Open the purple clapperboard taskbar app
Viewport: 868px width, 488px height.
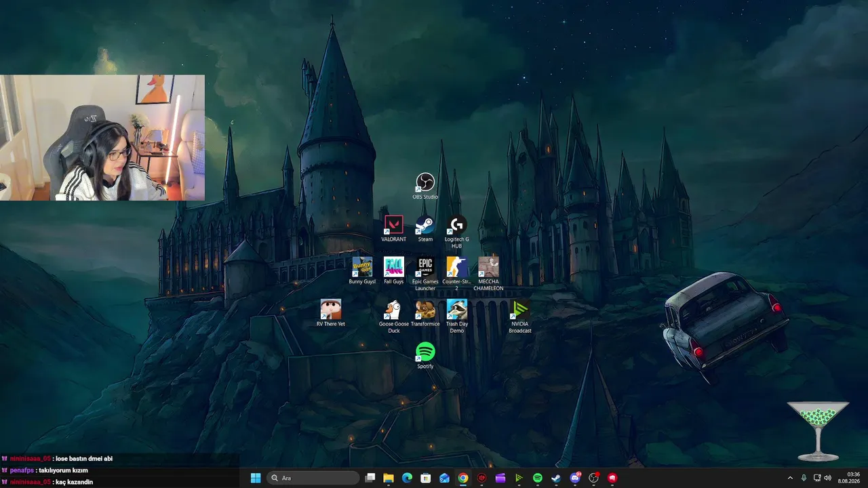click(x=500, y=478)
